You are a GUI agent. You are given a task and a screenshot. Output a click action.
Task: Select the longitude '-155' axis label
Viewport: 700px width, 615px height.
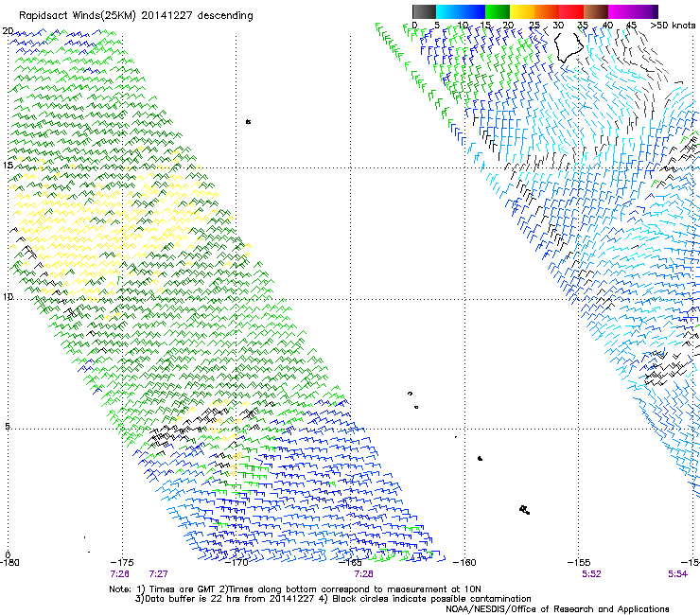pyautogui.click(x=579, y=562)
